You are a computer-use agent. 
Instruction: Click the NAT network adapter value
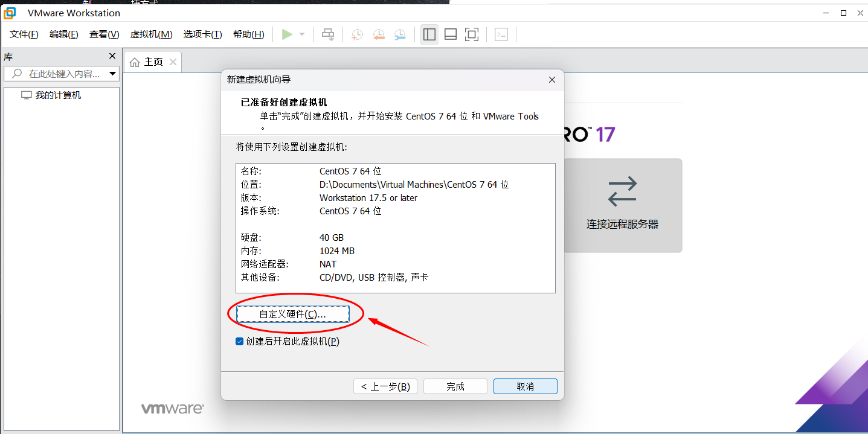tap(328, 264)
